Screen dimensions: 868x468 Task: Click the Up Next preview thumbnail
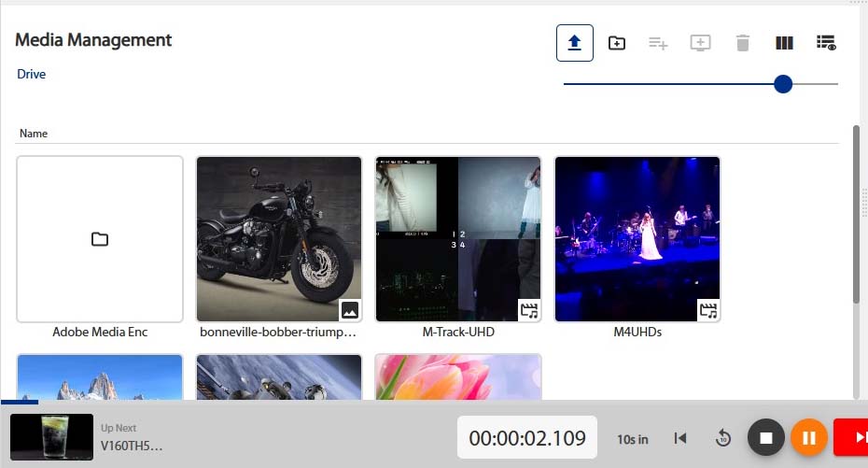coord(52,437)
